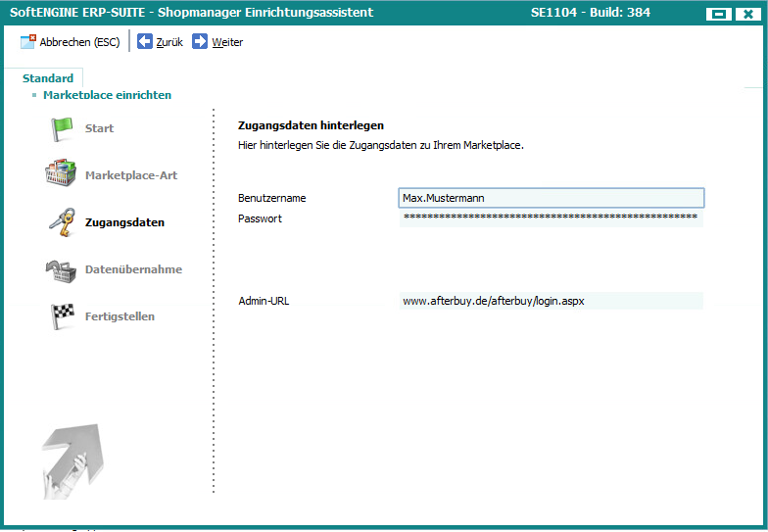Click the green Start flag icon
The height and width of the screenshot is (532, 768).
click(61, 129)
